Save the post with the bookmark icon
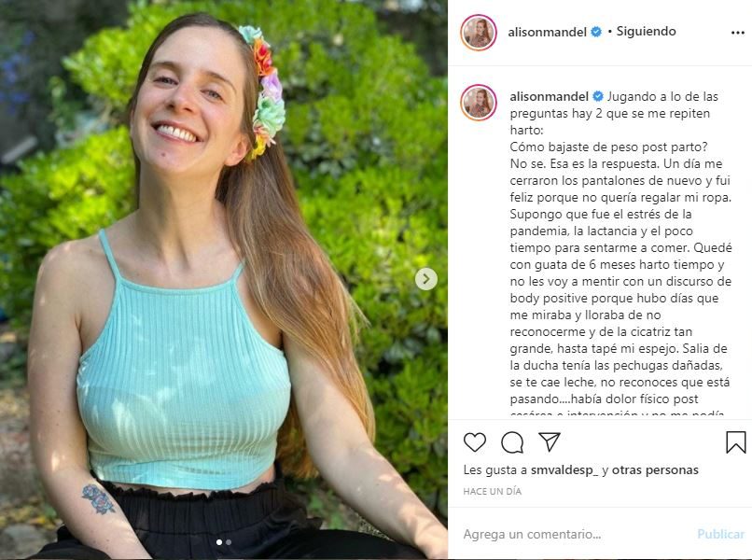 pos(736,442)
